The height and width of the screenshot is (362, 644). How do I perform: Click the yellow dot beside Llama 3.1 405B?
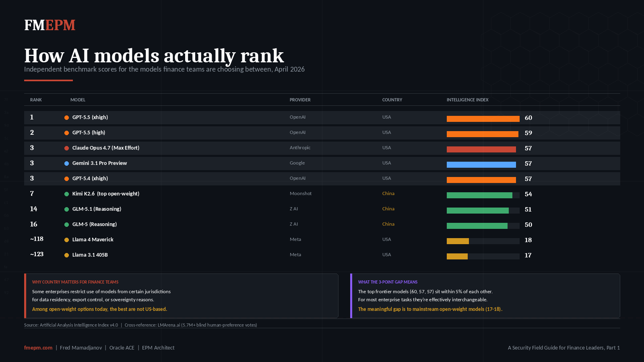[66, 255]
